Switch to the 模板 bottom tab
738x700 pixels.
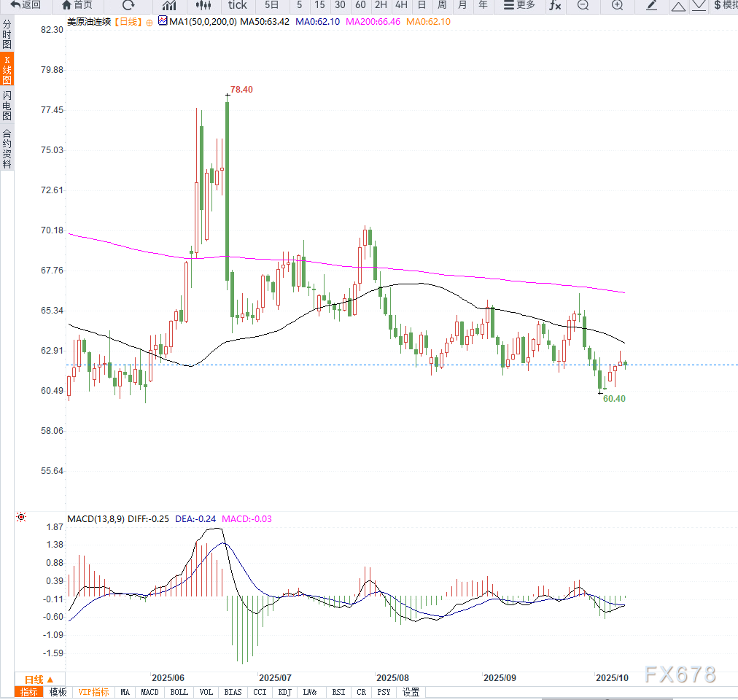[58, 692]
